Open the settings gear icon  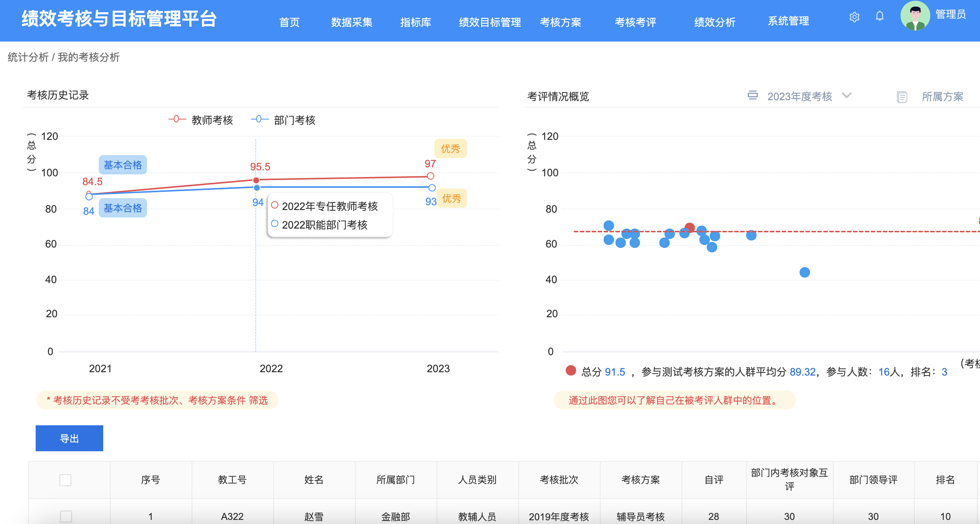click(854, 17)
